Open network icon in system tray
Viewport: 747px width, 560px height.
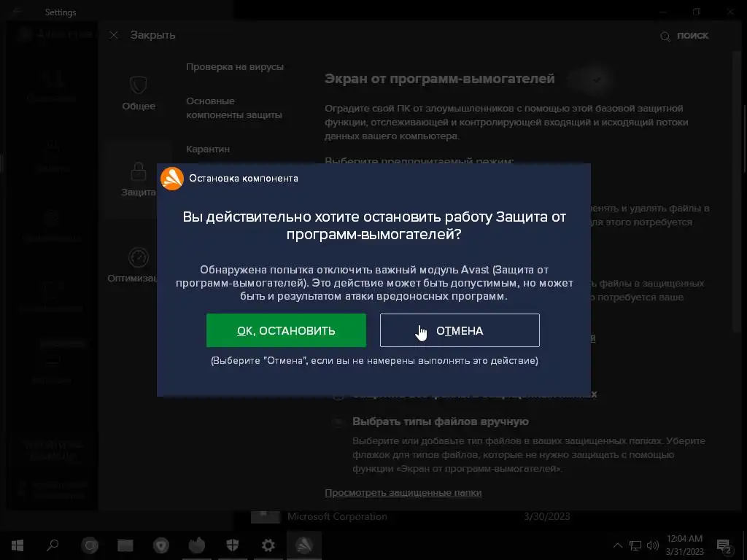coord(635,545)
